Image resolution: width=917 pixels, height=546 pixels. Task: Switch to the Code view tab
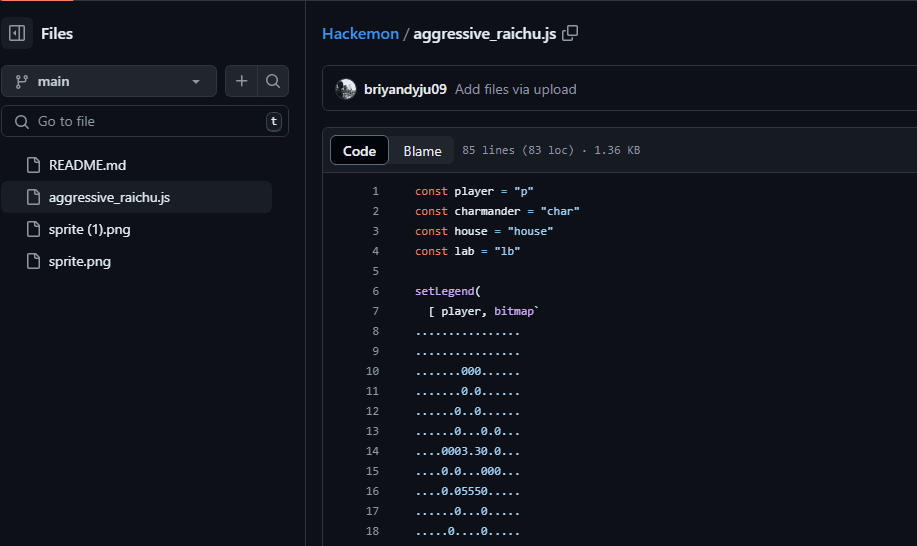tap(359, 151)
